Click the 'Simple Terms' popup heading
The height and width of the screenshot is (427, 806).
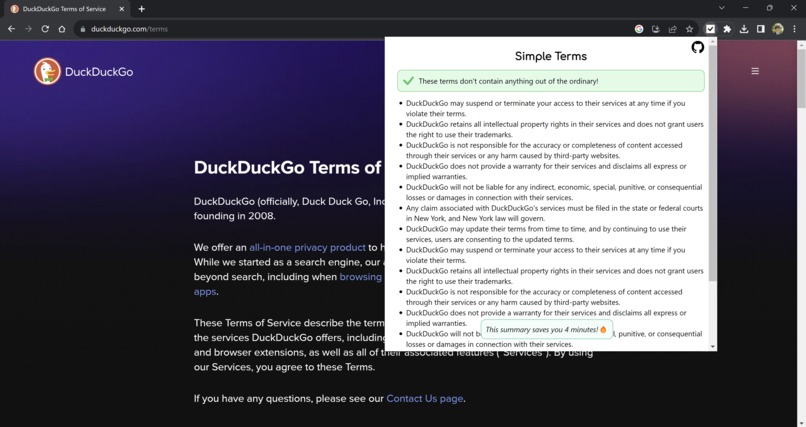tap(551, 56)
